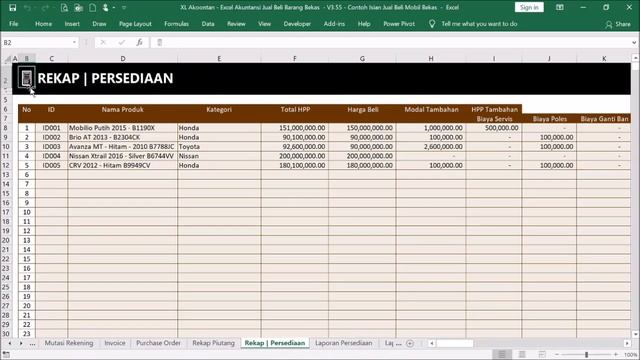Expand the formula bar with the chevron
Screen dimensions: 640x360
coord(634,42)
